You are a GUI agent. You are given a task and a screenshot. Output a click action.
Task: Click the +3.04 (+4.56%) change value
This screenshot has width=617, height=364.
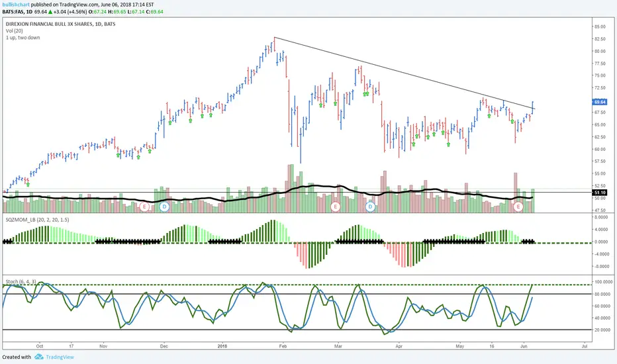pyautogui.click(x=70, y=12)
